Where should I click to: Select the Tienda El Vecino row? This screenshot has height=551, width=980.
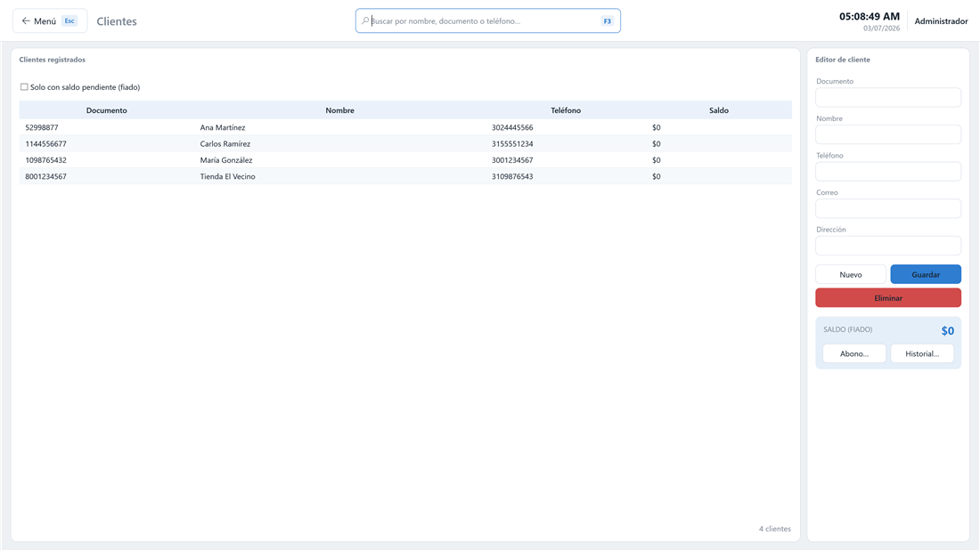pyautogui.click(x=405, y=176)
